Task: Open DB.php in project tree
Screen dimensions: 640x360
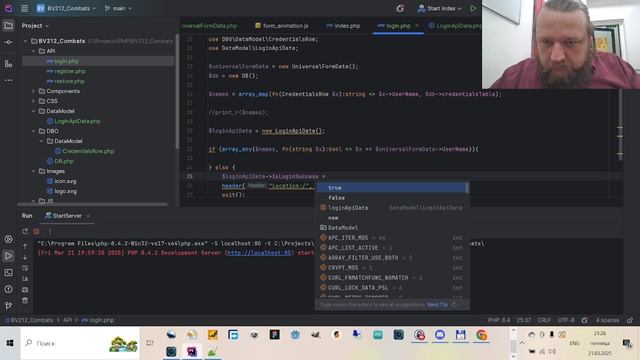Action: click(60, 161)
